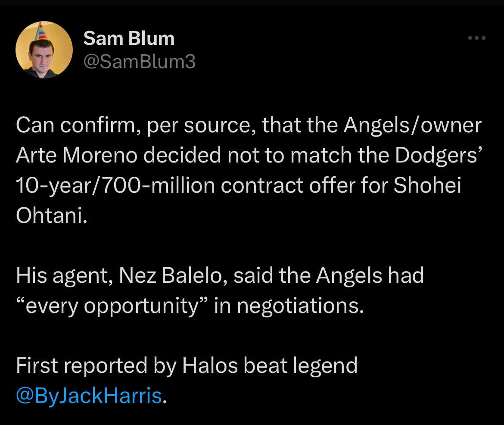
Task: Click the word "Dodgers'" in the tweet
Action: pyautogui.click(x=439, y=156)
